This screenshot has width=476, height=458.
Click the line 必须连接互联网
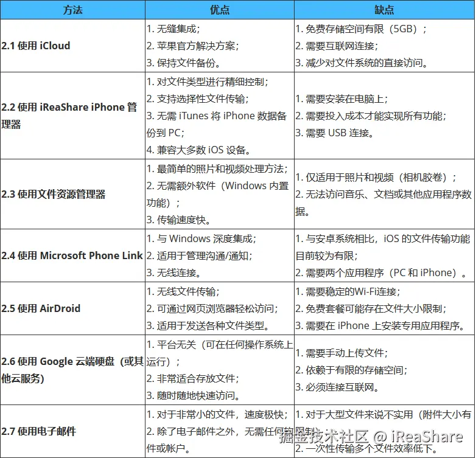click(x=337, y=387)
